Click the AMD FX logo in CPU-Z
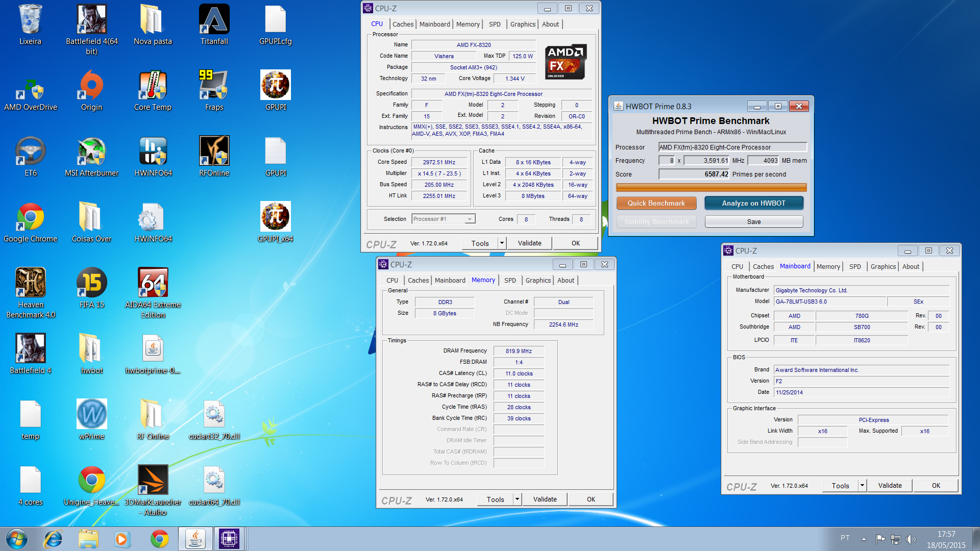This screenshot has height=551, width=980. (566, 62)
